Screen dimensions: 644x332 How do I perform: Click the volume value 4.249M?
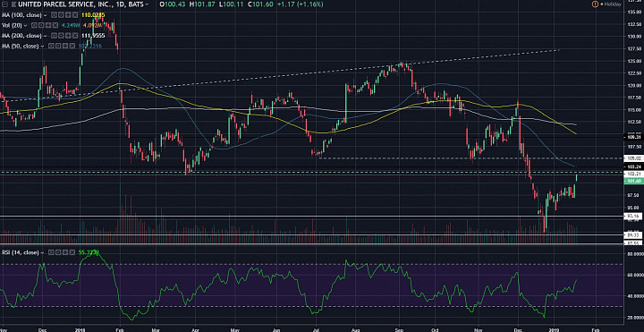coord(71,25)
